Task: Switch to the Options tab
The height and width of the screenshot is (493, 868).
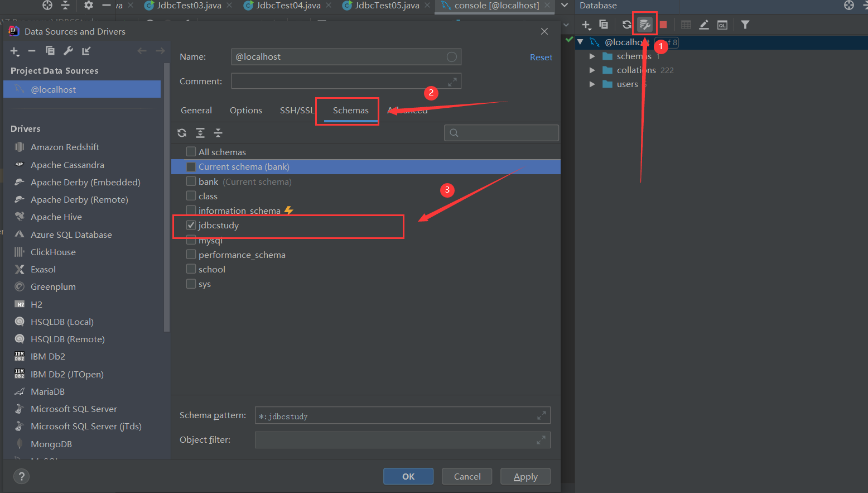Action: coord(246,111)
